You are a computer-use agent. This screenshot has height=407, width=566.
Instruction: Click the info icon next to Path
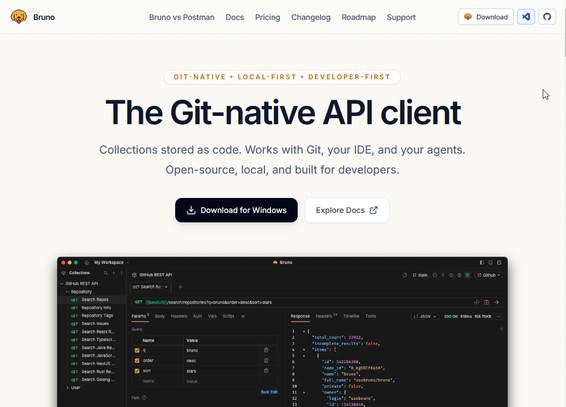(x=144, y=398)
